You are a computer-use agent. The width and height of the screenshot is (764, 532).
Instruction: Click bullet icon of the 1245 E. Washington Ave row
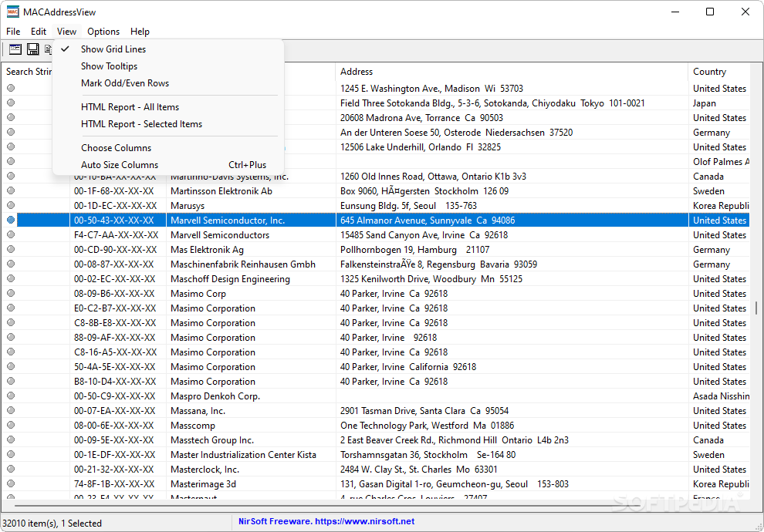point(11,88)
